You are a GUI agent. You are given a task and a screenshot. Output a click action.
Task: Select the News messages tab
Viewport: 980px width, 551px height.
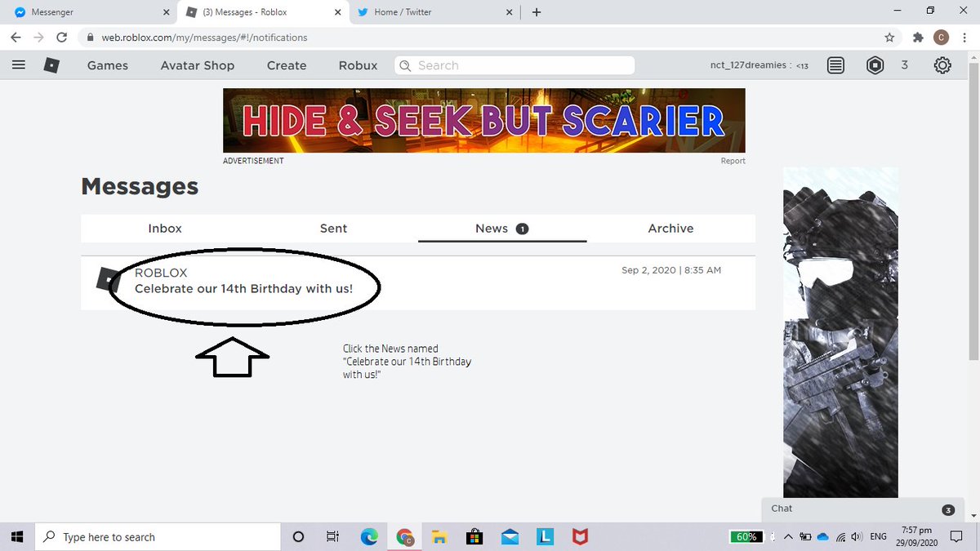pos(502,229)
